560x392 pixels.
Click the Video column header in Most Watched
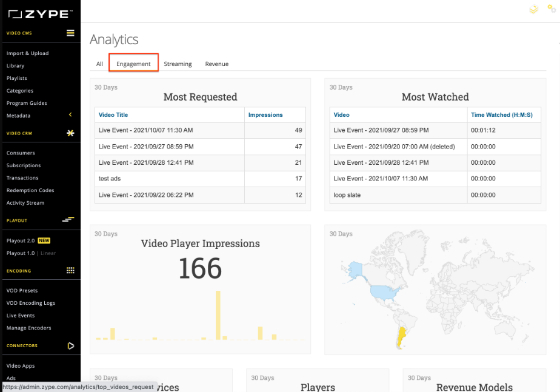point(341,115)
